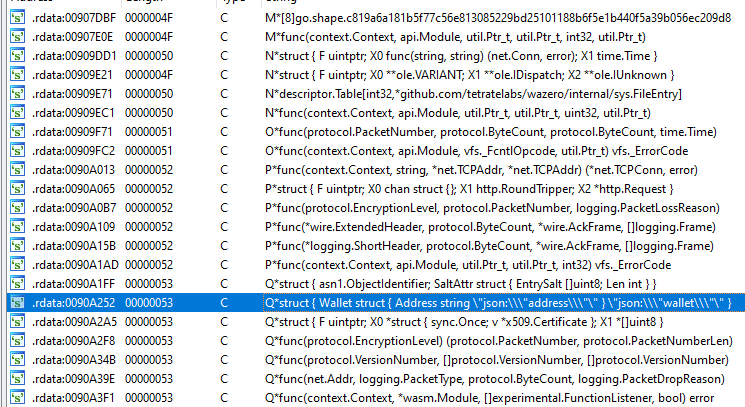
Task: Click length 00000050 in row .rdata:00909DD1
Action: tap(149, 56)
